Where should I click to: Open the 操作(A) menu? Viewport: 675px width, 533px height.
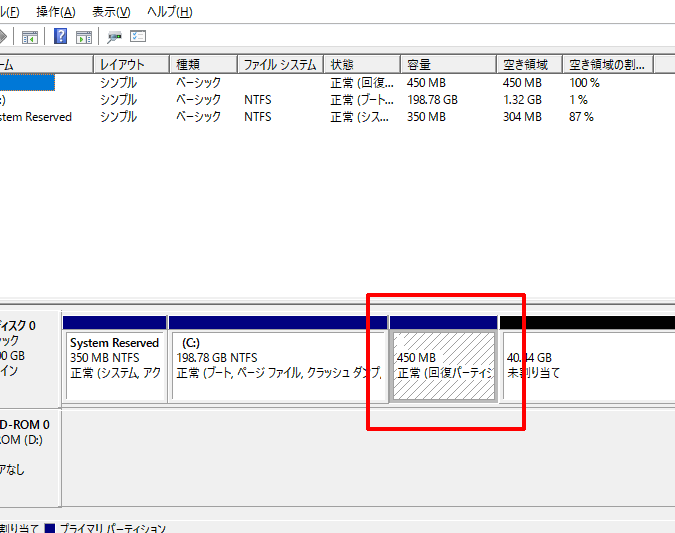click(x=56, y=12)
